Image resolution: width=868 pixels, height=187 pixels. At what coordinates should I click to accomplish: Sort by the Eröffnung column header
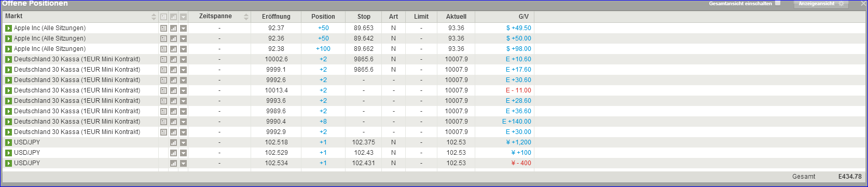[x=276, y=17]
